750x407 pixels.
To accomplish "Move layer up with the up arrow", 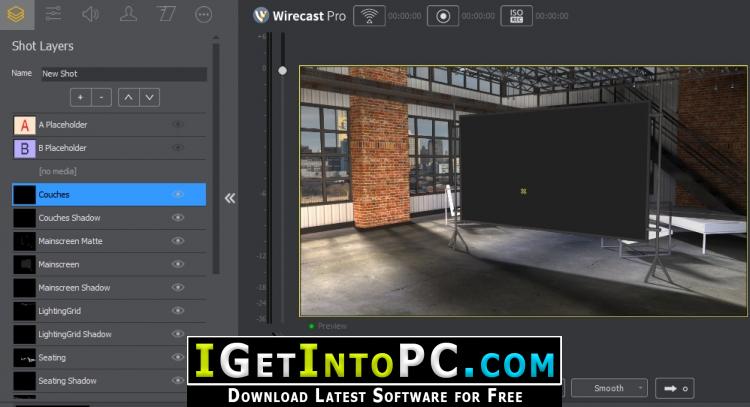I will (128, 97).
